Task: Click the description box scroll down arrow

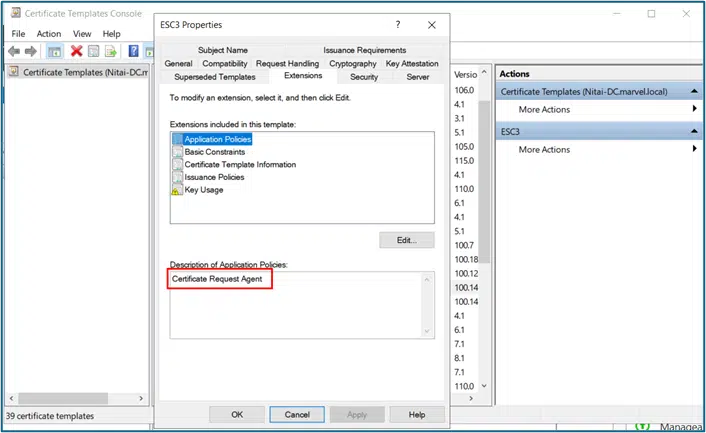Action: point(428,332)
